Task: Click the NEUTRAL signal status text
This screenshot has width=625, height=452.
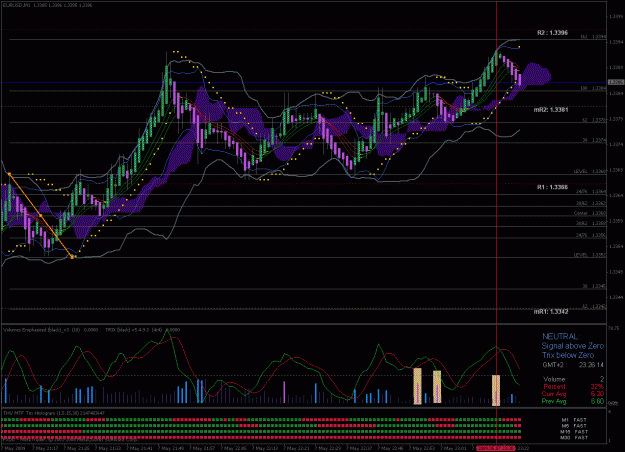Action: pos(560,337)
